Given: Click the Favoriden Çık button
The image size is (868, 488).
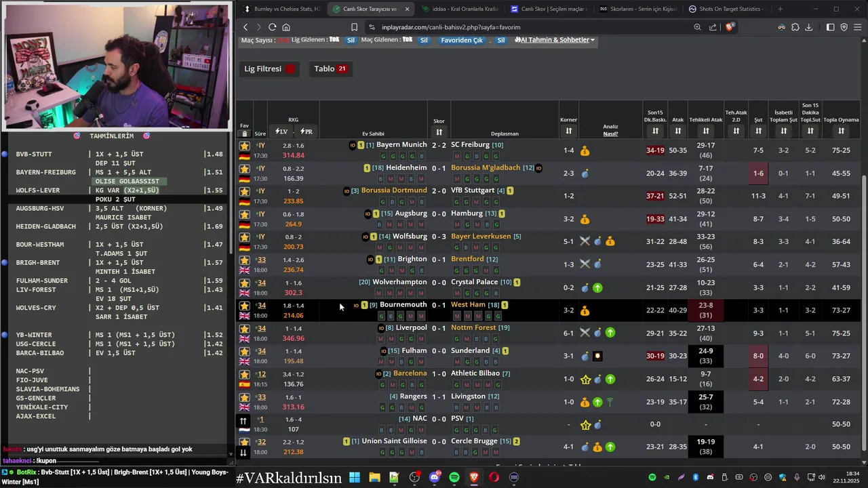Looking at the screenshot, I should pos(462,40).
